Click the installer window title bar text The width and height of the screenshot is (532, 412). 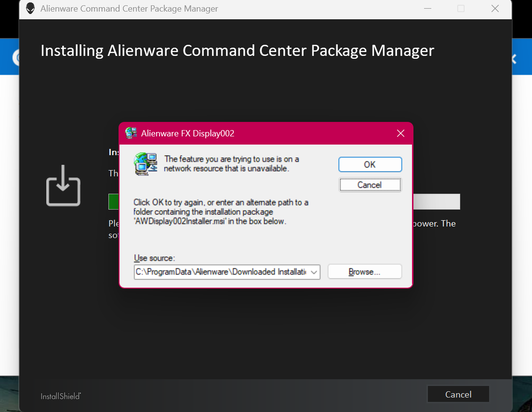tap(129, 9)
